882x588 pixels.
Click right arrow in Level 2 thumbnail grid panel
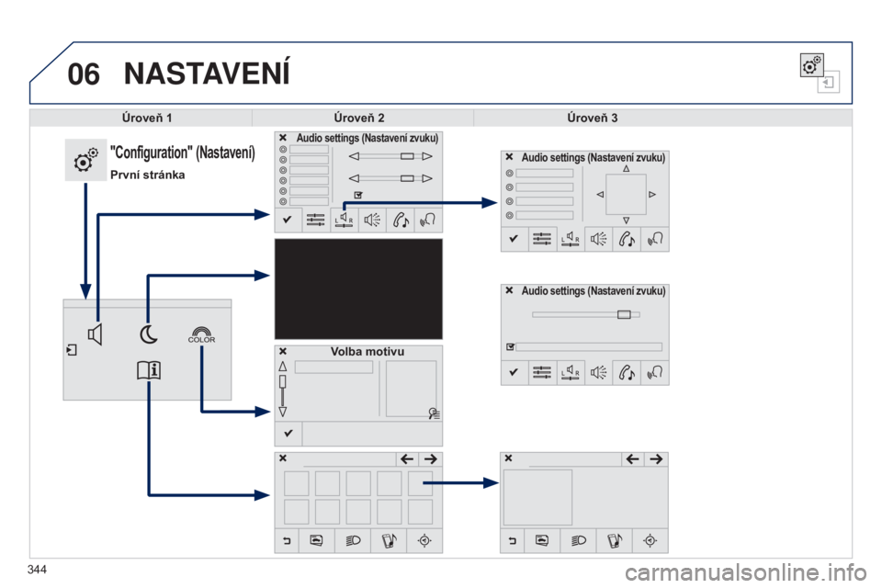(431, 459)
